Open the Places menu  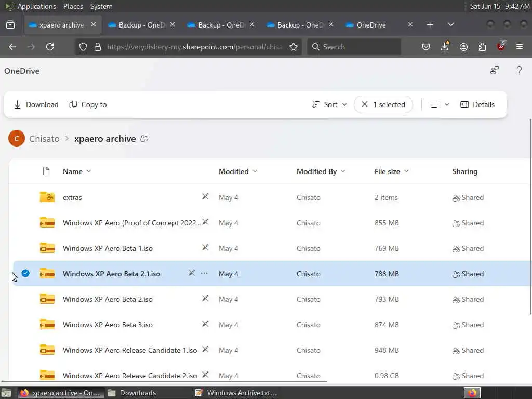pos(73,6)
